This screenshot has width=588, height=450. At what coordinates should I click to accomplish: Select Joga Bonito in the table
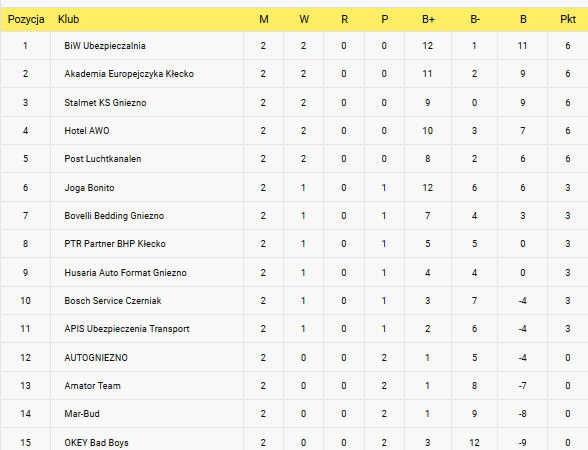(x=89, y=188)
